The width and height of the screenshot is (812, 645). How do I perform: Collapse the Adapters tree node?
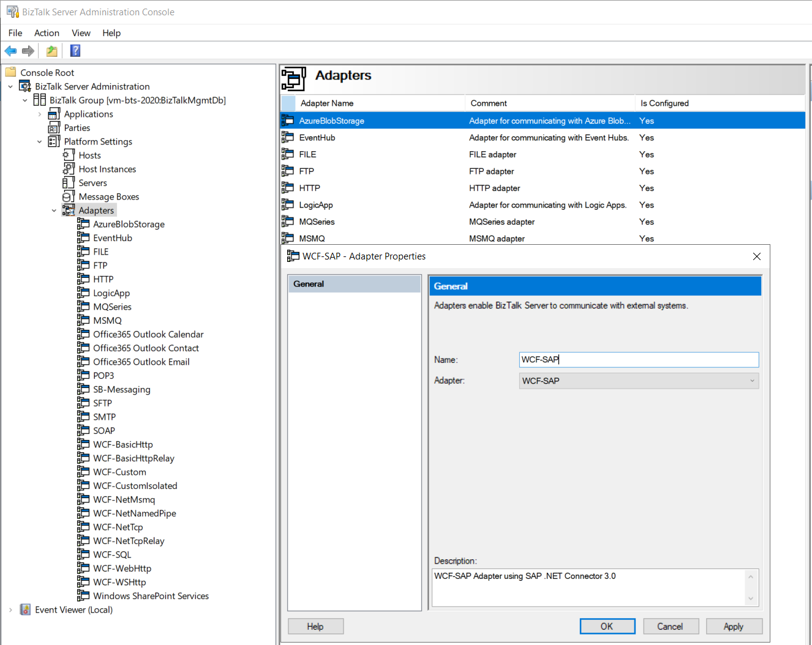point(55,211)
